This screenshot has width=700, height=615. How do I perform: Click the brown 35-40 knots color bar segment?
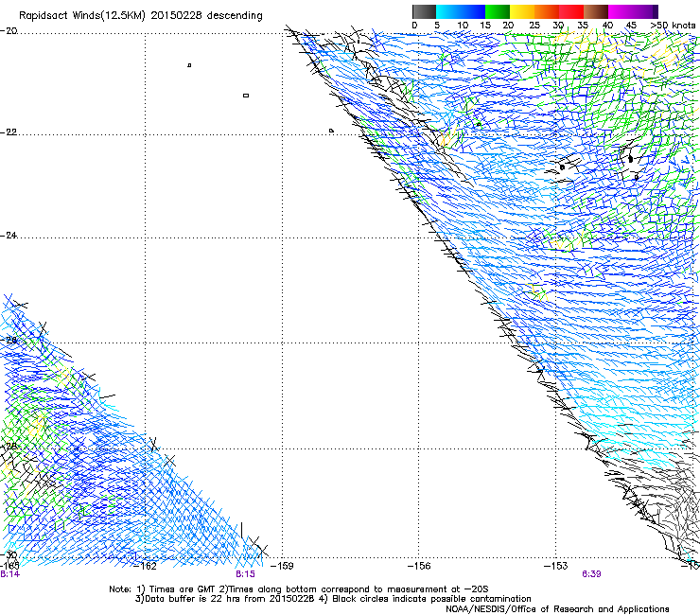596,11
